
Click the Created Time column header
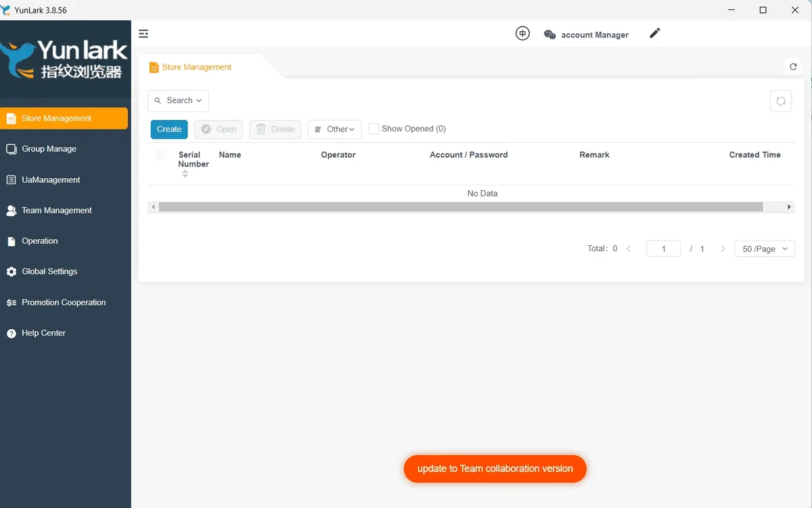tap(754, 155)
